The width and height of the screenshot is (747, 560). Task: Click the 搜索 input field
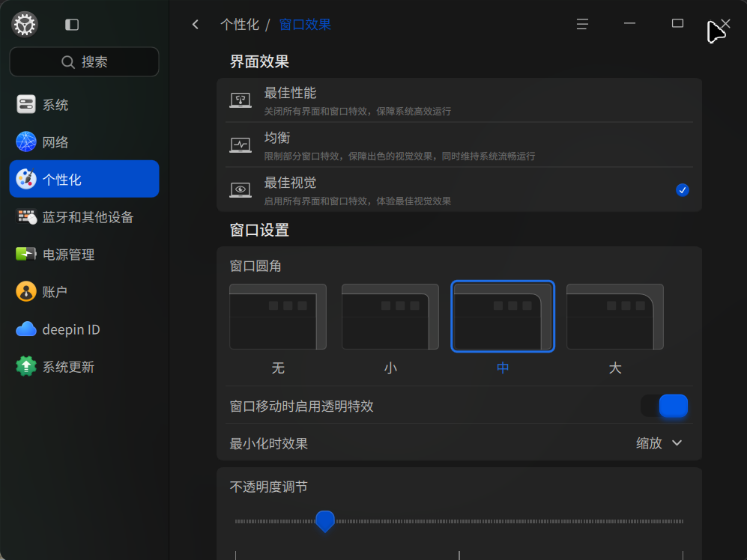85,62
